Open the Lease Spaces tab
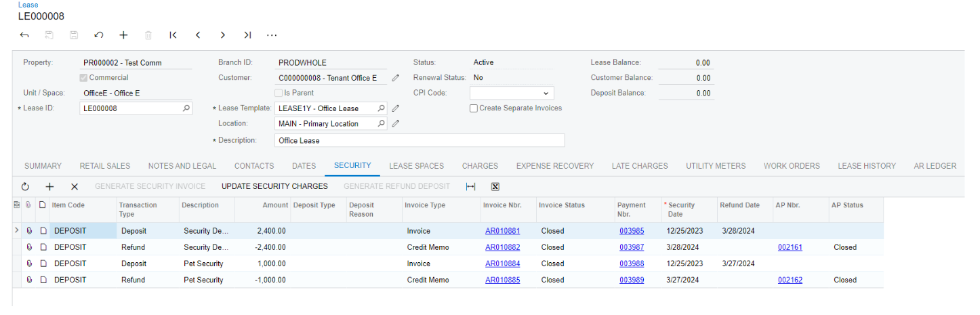 click(416, 166)
